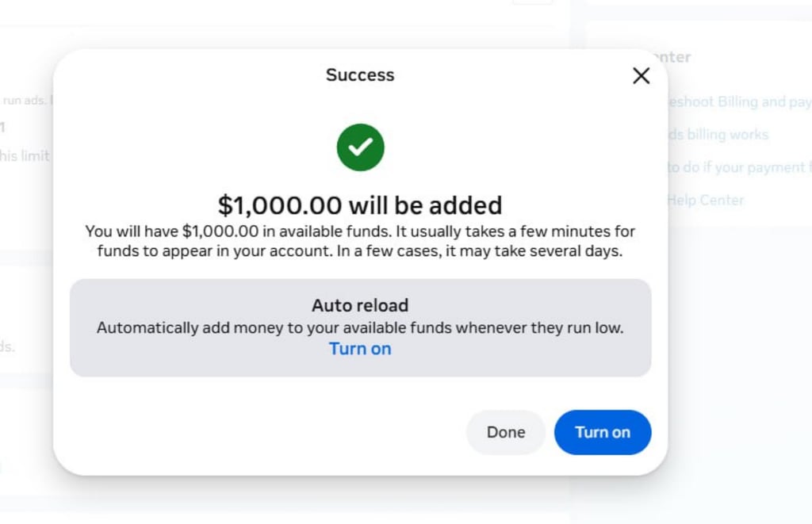Image resolution: width=812 pixels, height=524 pixels.
Task: Click the "Automatically add money" description text
Action: click(x=360, y=327)
